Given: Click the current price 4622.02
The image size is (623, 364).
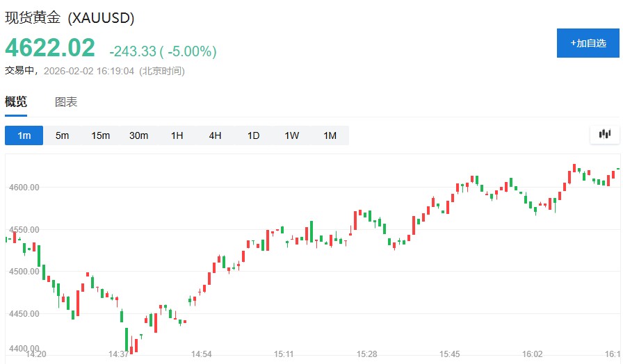Looking at the screenshot, I should tap(50, 48).
